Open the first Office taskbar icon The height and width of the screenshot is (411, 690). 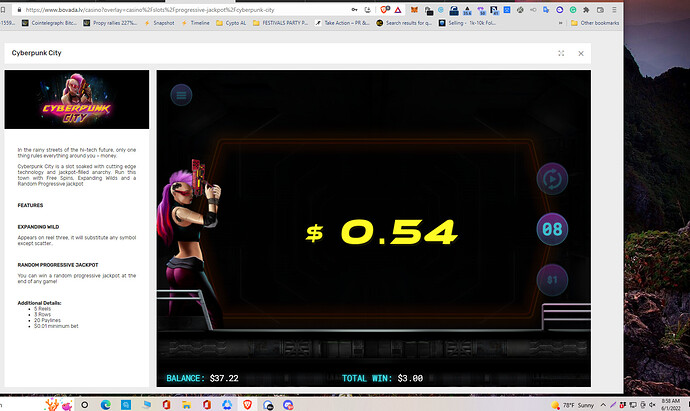166,405
